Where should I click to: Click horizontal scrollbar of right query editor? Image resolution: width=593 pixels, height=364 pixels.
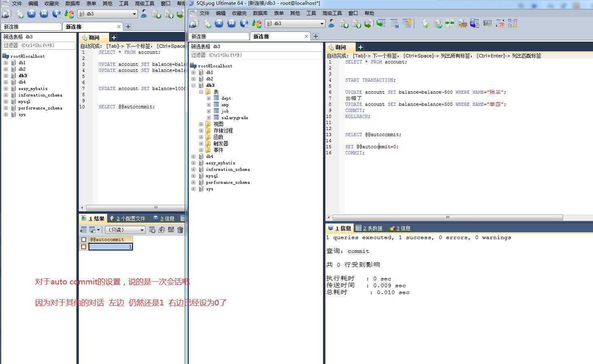point(447,217)
